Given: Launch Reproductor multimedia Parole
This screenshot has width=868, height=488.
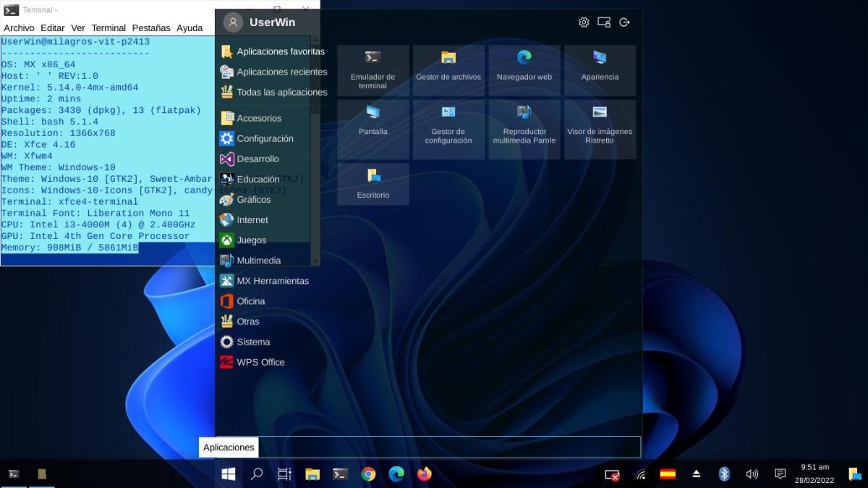Looking at the screenshot, I should coord(524,129).
